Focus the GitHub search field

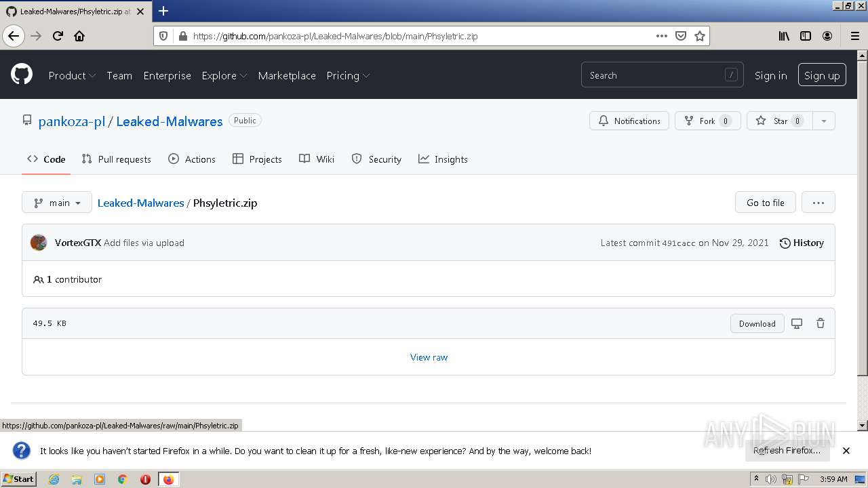[662, 75]
